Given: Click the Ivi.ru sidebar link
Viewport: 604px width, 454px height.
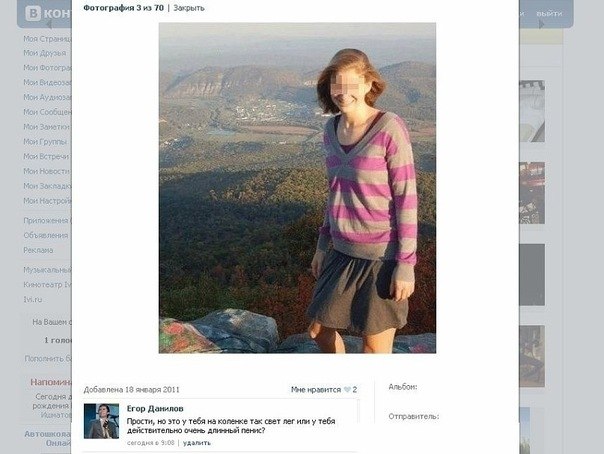Looking at the screenshot, I should pos(33,299).
